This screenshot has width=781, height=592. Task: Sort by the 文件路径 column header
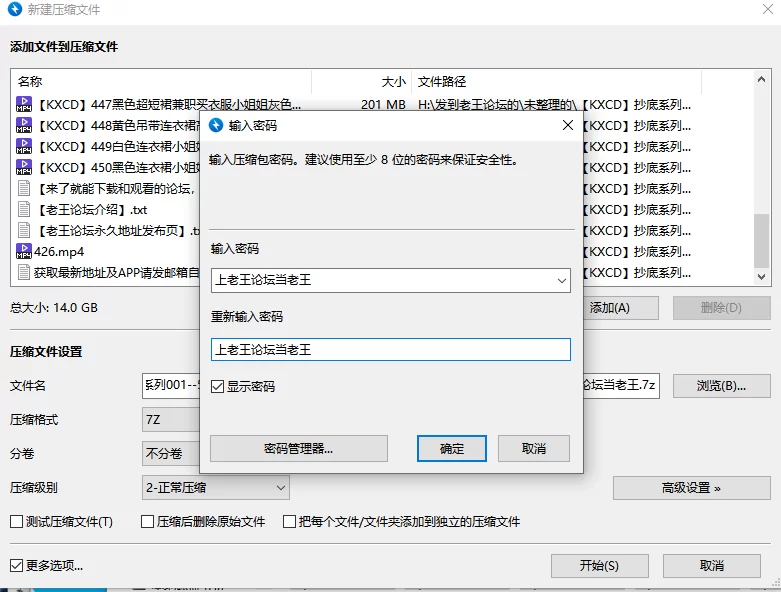[x=556, y=81]
